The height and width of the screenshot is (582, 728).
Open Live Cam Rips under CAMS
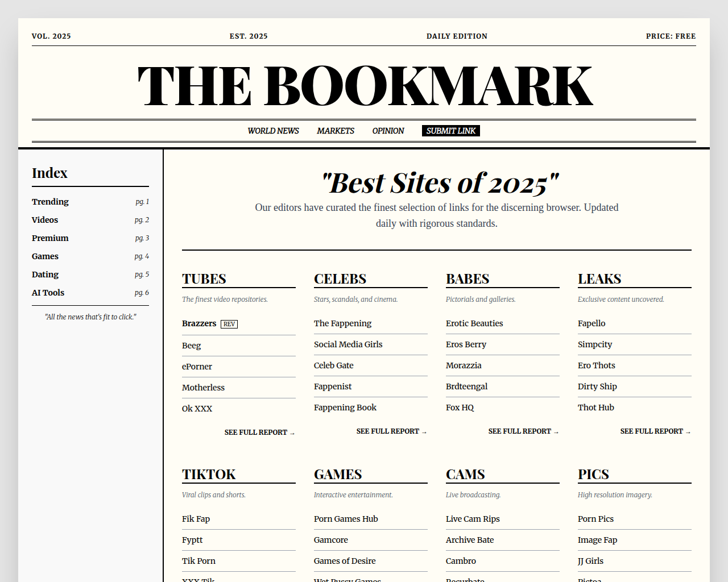point(473,519)
